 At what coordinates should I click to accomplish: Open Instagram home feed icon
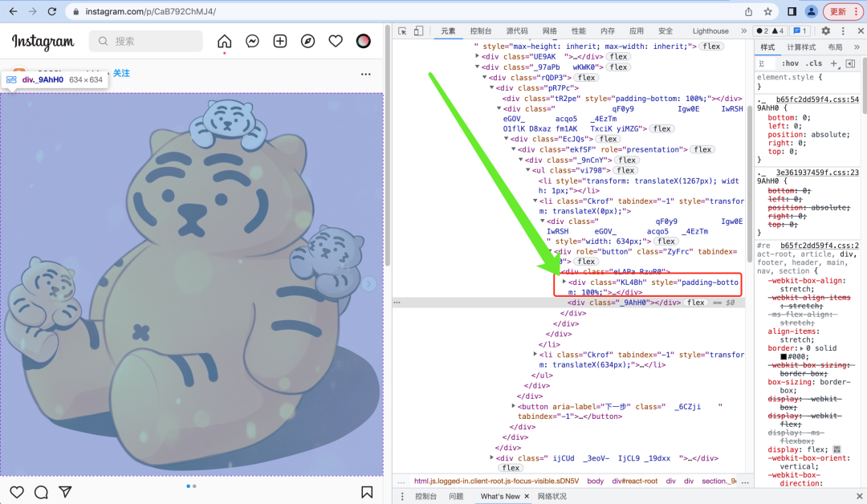pyautogui.click(x=225, y=41)
